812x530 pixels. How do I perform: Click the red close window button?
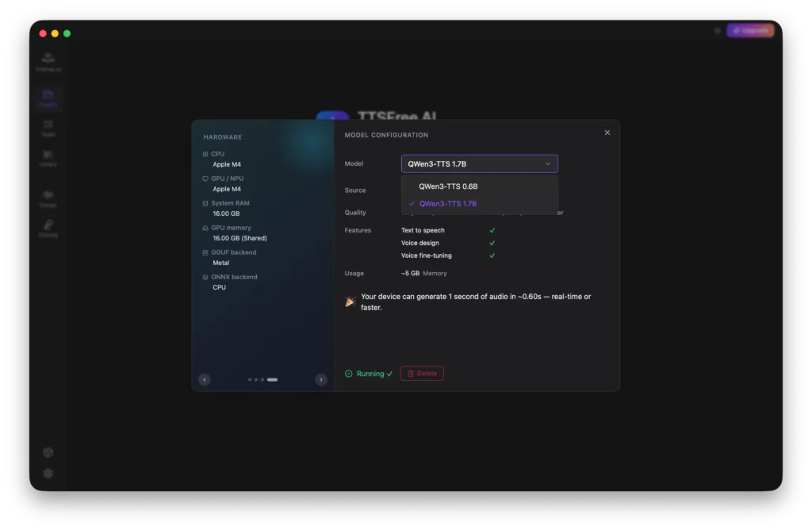click(43, 33)
